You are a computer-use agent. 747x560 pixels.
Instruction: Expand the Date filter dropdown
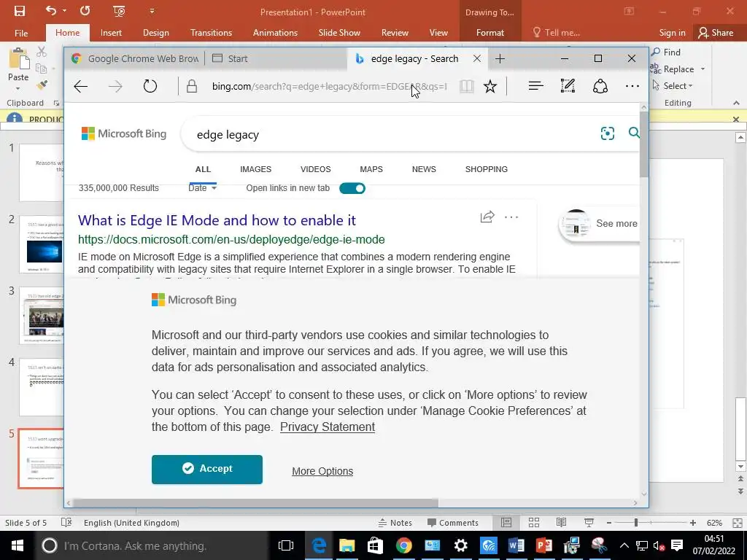coord(203,188)
